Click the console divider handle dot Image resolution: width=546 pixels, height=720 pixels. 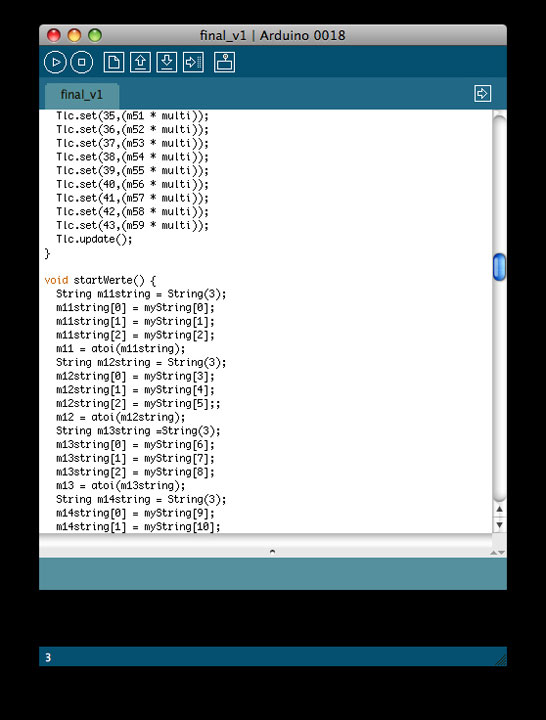pyautogui.click(x=272, y=551)
